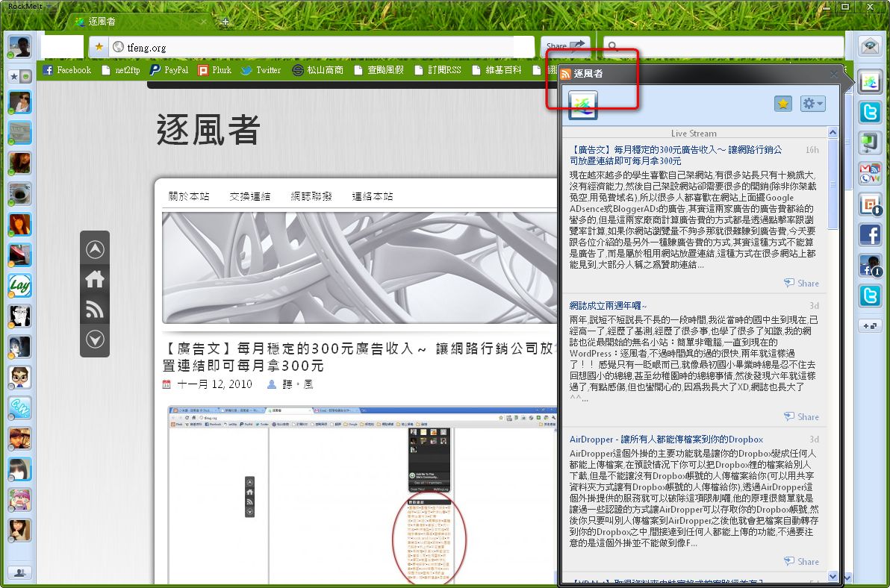Open the Facebook bookmark

click(67, 69)
